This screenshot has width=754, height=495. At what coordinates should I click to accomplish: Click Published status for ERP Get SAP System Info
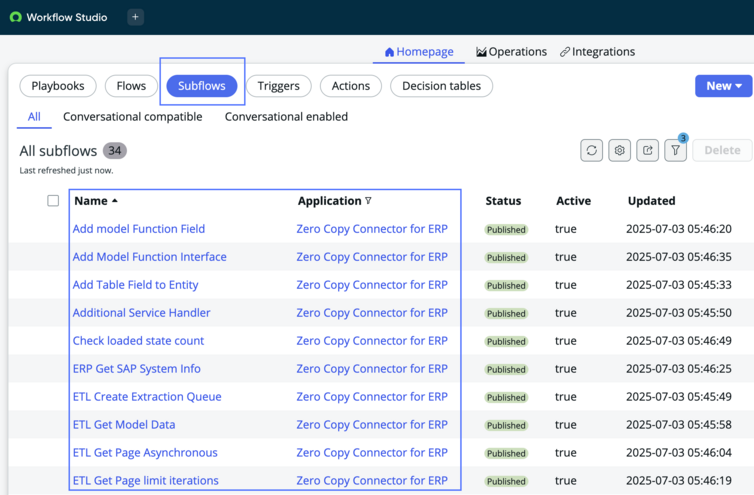(506, 369)
